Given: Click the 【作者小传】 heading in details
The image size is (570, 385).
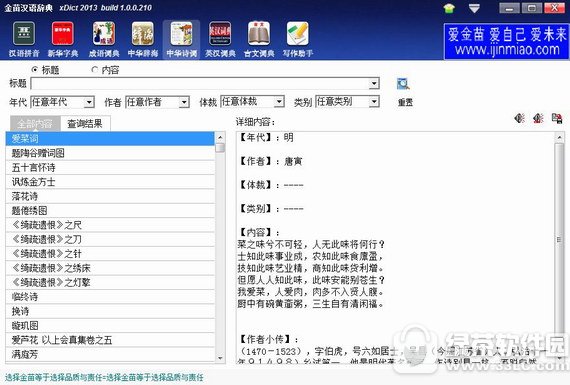Looking at the screenshot, I should [x=269, y=340].
